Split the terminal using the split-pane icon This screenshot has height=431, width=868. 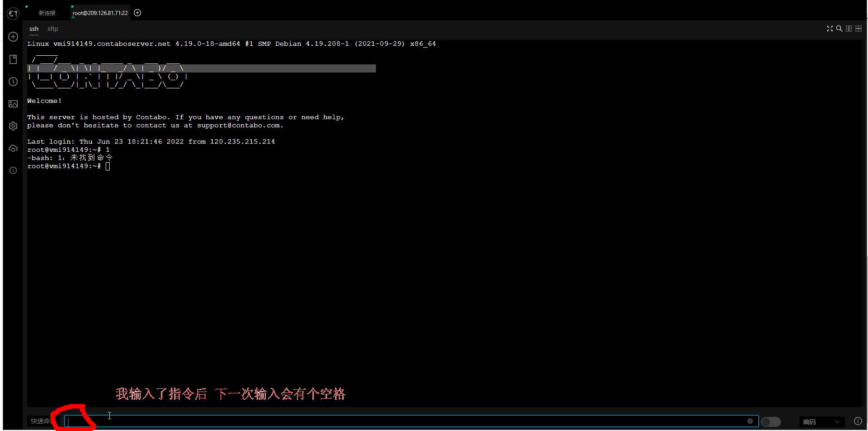point(848,28)
